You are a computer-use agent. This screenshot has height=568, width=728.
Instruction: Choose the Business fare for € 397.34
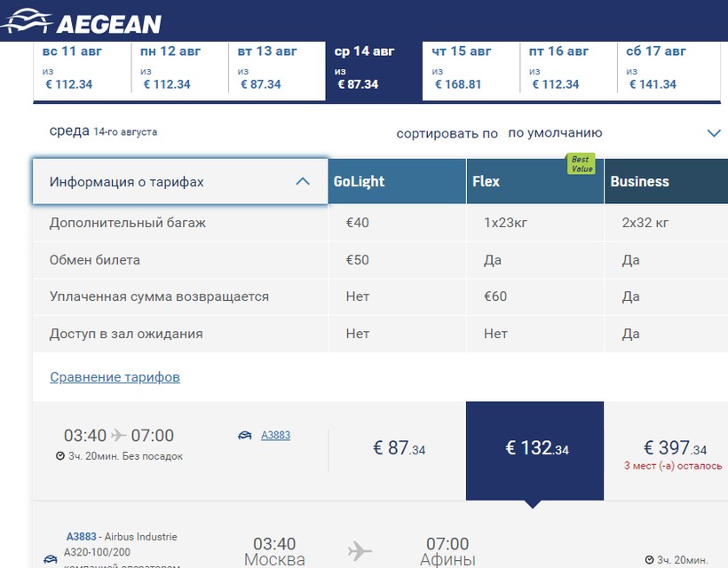point(675,448)
